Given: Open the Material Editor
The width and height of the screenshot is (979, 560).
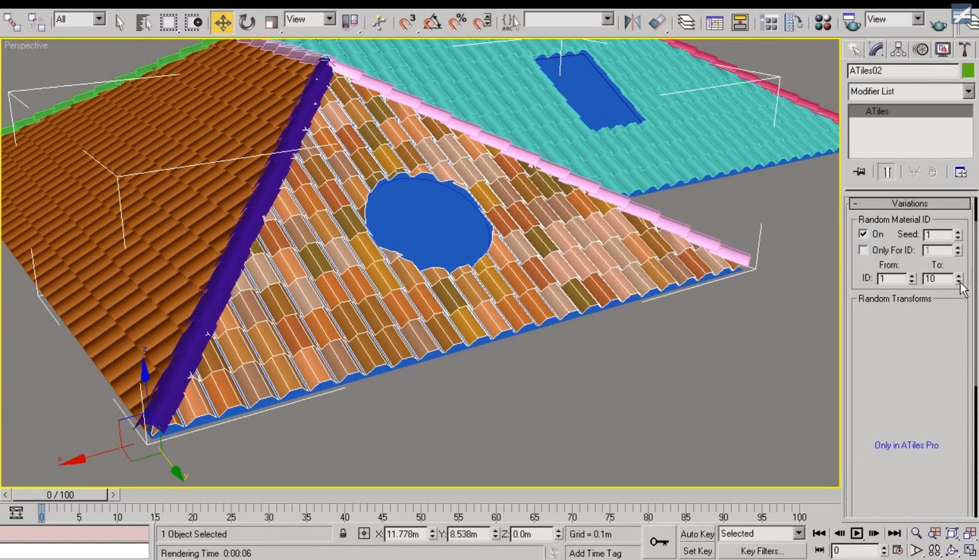Looking at the screenshot, I should coord(823,22).
